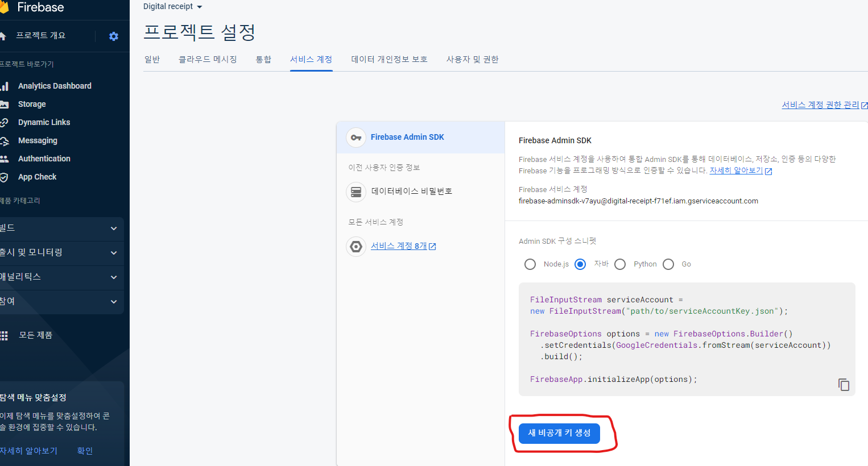The height and width of the screenshot is (466, 868).
Task: Copy the code snippet with copy icon
Action: pos(844,385)
